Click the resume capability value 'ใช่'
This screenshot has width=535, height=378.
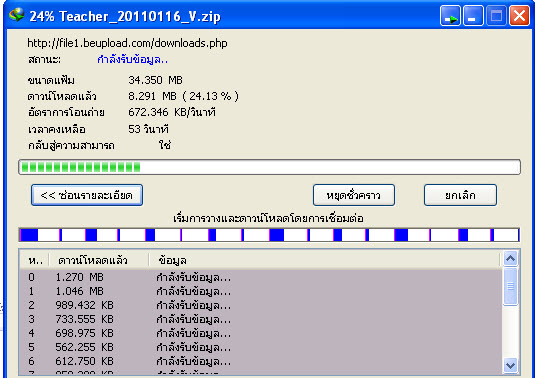click(x=164, y=145)
